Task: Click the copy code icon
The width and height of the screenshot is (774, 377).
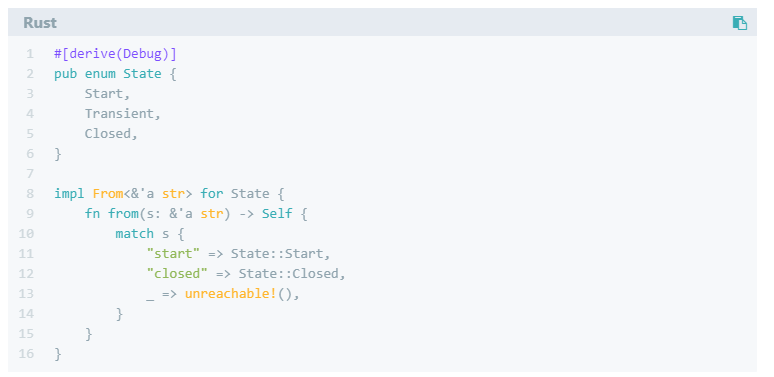Action: click(739, 23)
